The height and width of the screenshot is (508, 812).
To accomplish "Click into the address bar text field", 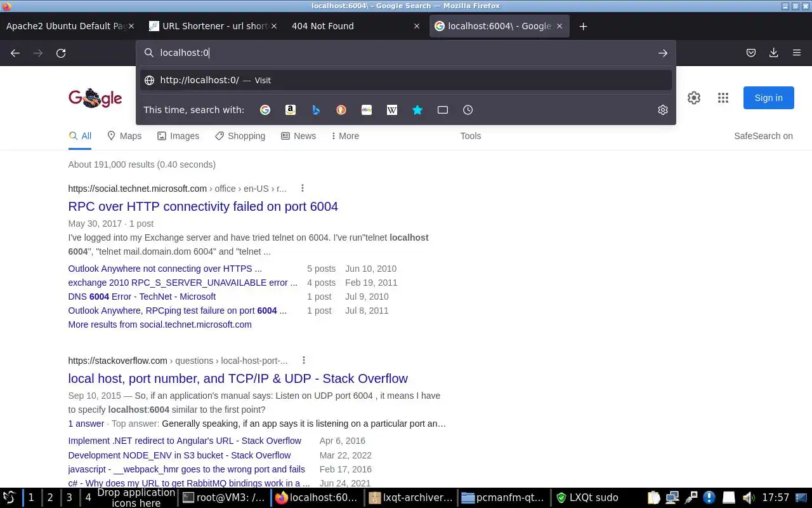I will [x=406, y=53].
